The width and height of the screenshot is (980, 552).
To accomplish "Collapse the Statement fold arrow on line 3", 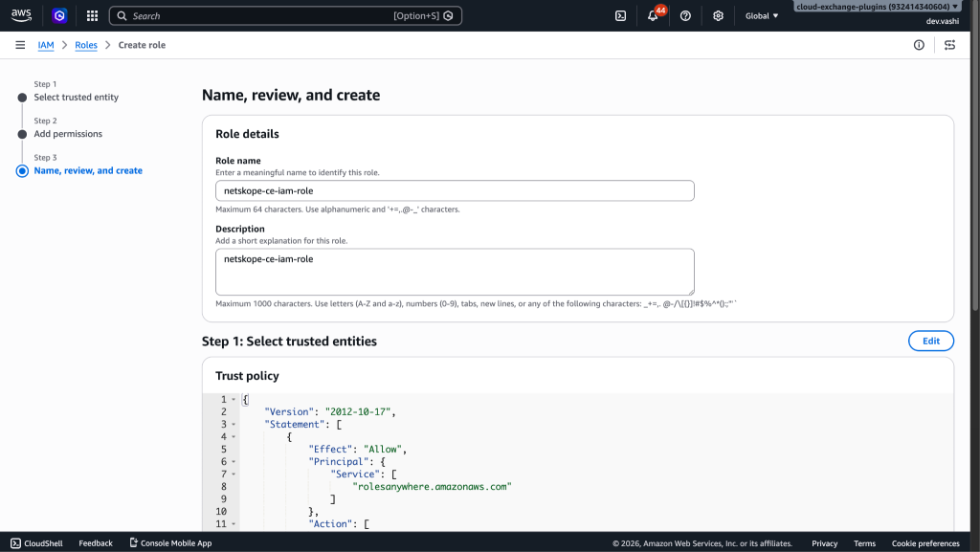I will click(x=234, y=425).
